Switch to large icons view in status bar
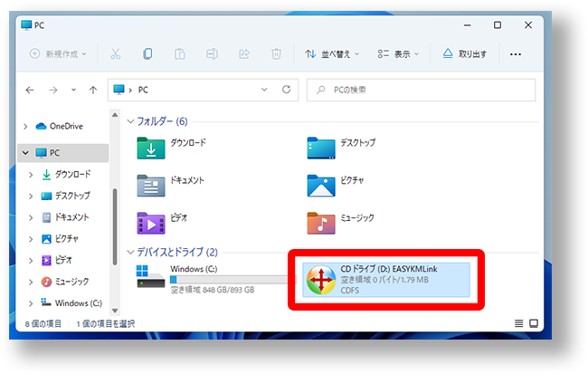Image resolution: width=588 pixels, height=374 pixels. [x=534, y=323]
